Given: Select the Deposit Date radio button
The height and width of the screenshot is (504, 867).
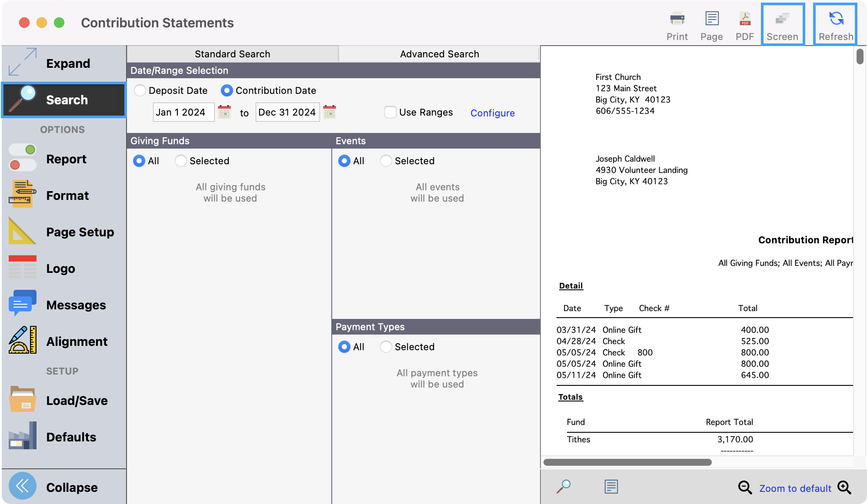Looking at the screenshot, I should tap(140, 90).
